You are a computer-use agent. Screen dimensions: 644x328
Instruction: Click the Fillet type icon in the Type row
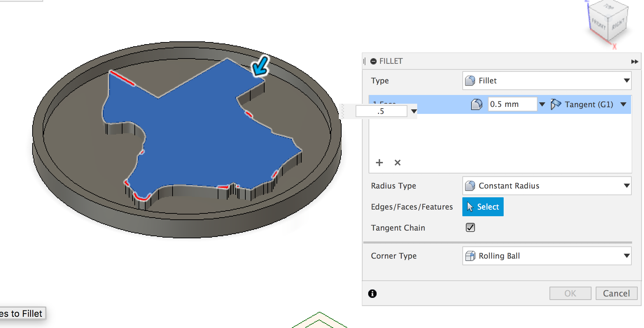click(470, 81)
